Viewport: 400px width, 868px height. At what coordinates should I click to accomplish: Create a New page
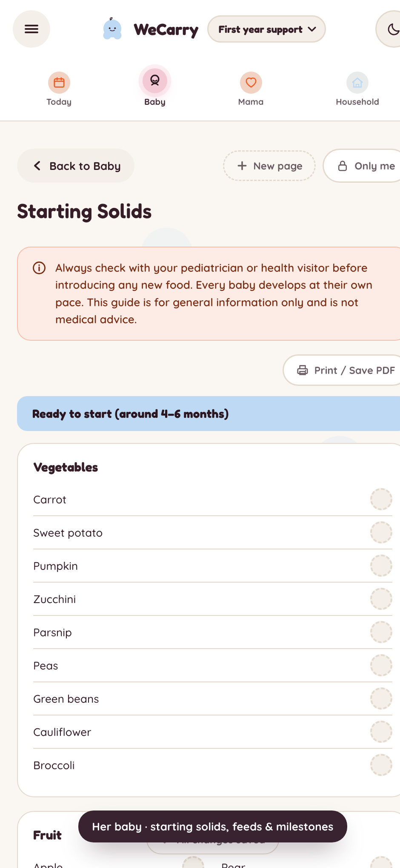pos(269,166)
